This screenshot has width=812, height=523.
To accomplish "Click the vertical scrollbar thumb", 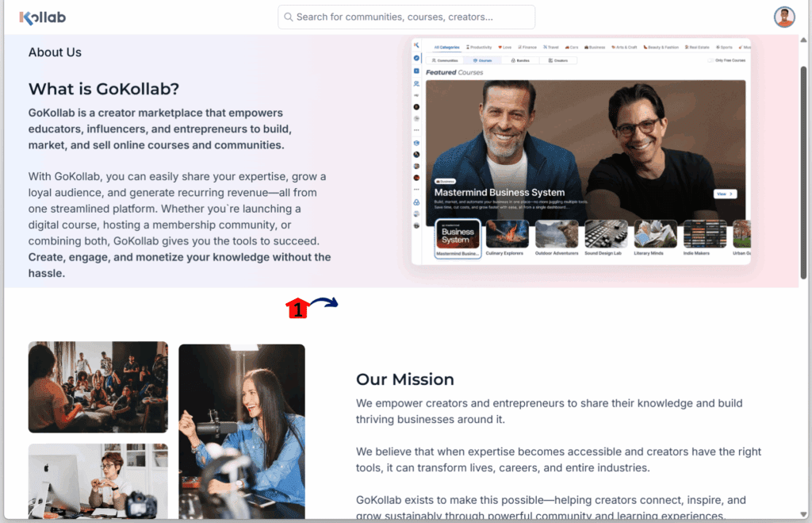I will pyautogui.click(x=803, y=172).
